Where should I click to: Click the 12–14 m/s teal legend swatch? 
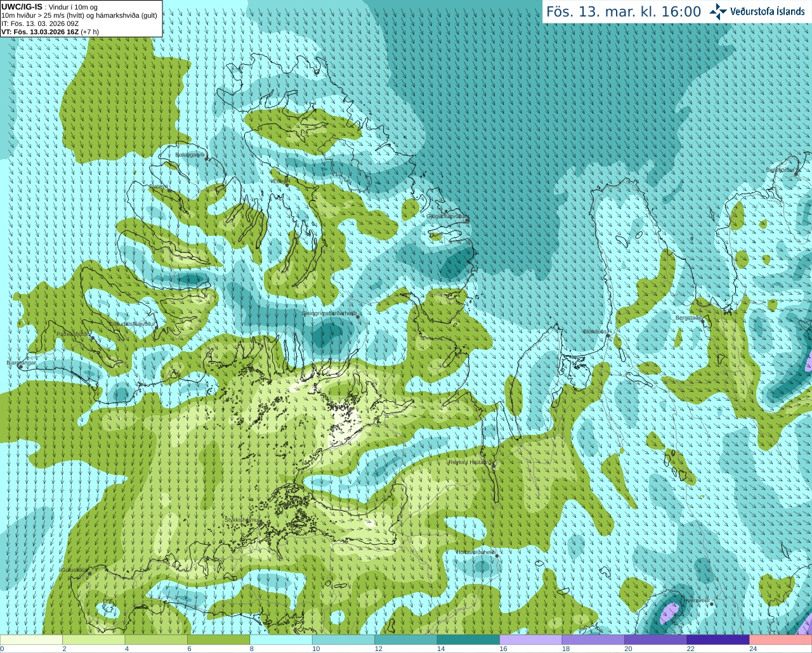pos(406,640)
